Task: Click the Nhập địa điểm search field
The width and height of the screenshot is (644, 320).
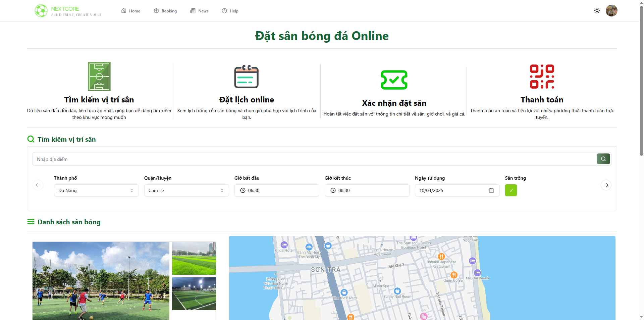Action: coord(314,159)
